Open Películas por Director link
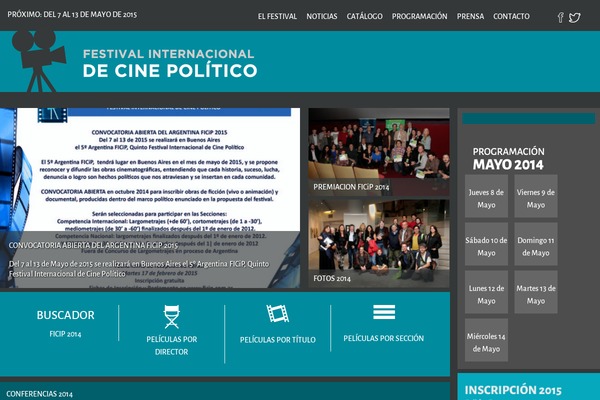Viewport: 600px width, 400px height. pyautogui.click(x=171, y=345)
